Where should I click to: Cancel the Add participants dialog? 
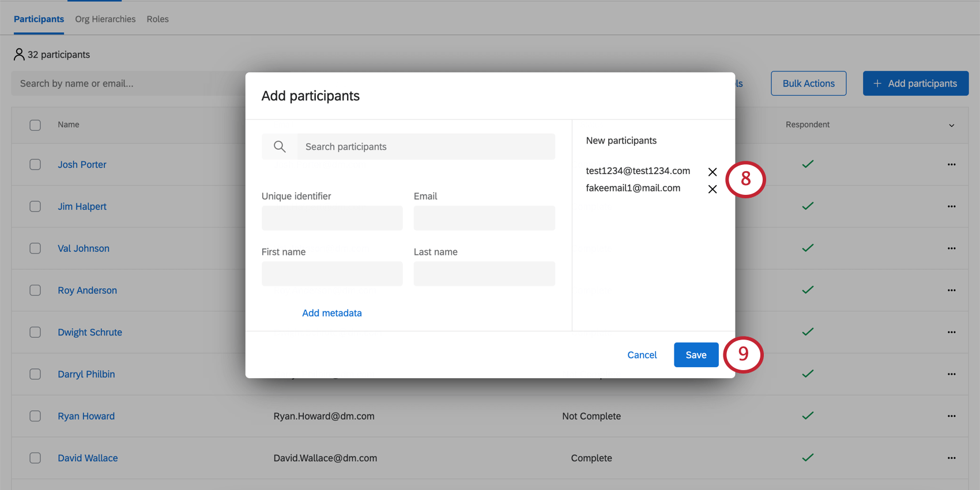642,355
